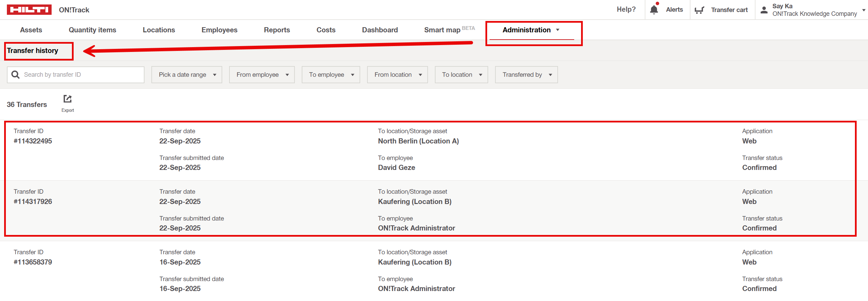The height and width of the screenshot is (301, 868).
Task: Open the Transfer cart icon
Action: [x=699, y=10]
